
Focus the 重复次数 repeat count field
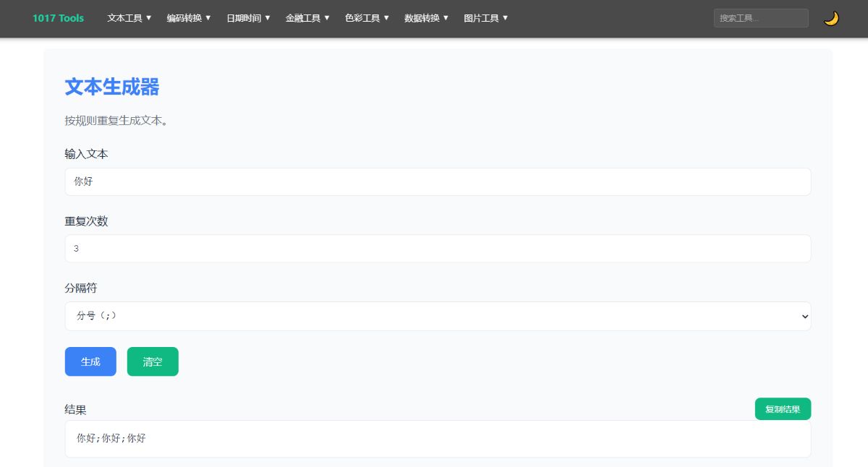(437, 248)
